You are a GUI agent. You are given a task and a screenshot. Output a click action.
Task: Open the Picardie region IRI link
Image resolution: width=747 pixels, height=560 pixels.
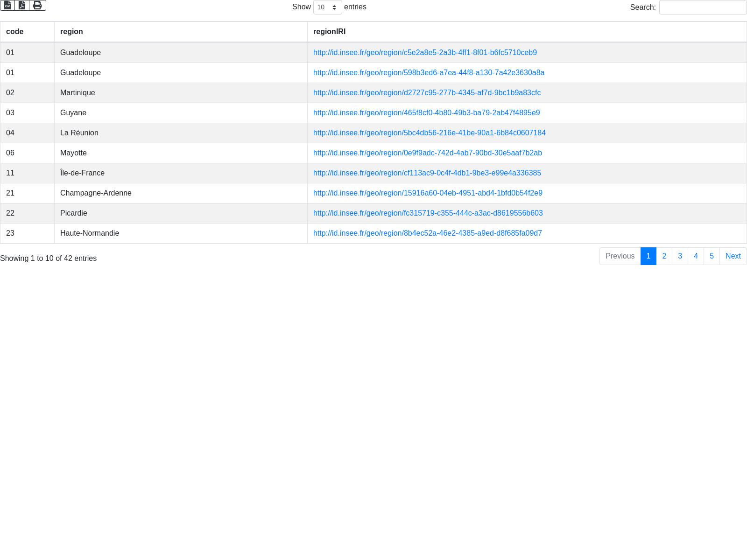coord(428,213)
